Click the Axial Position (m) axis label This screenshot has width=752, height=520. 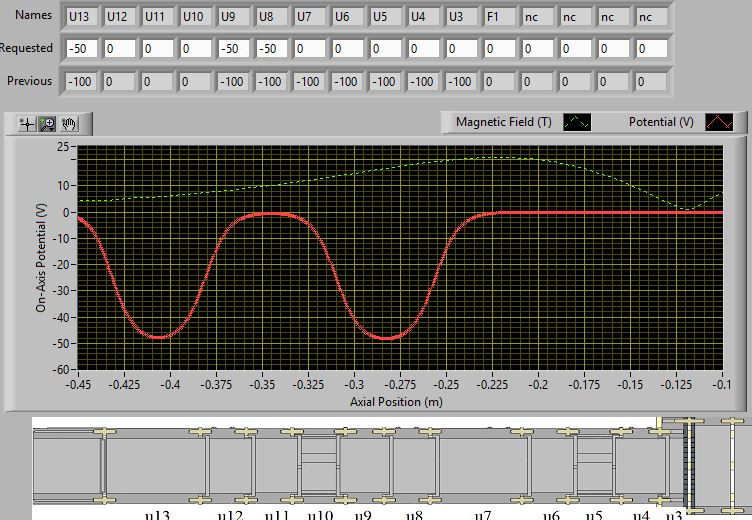coord(396,402)
